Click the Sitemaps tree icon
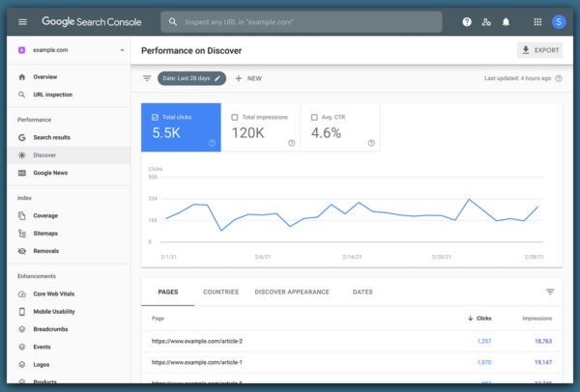580x392 pixels. point(22,234)
